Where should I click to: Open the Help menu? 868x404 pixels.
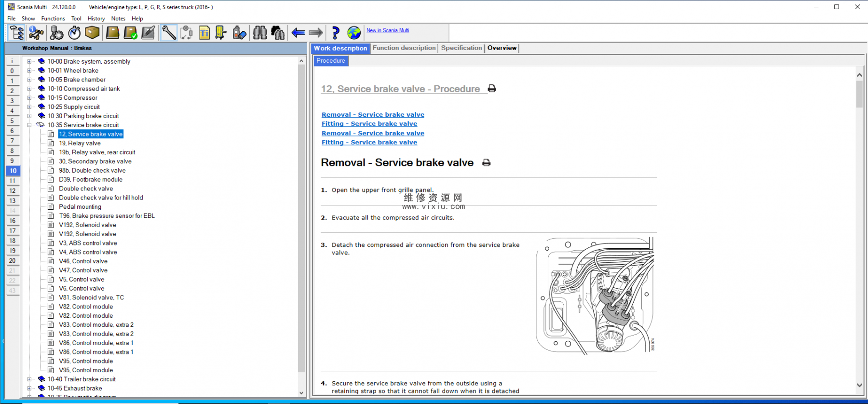pos(137,18)
